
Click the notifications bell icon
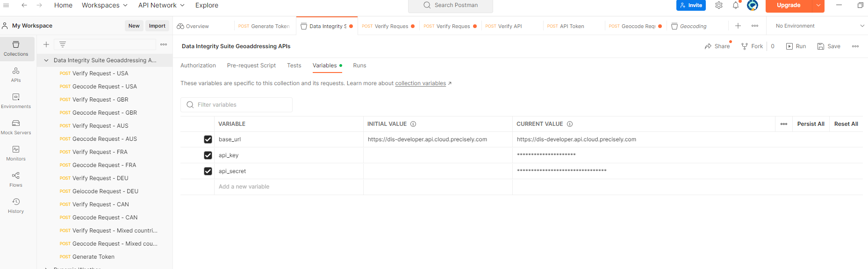[x=735, y=6]
